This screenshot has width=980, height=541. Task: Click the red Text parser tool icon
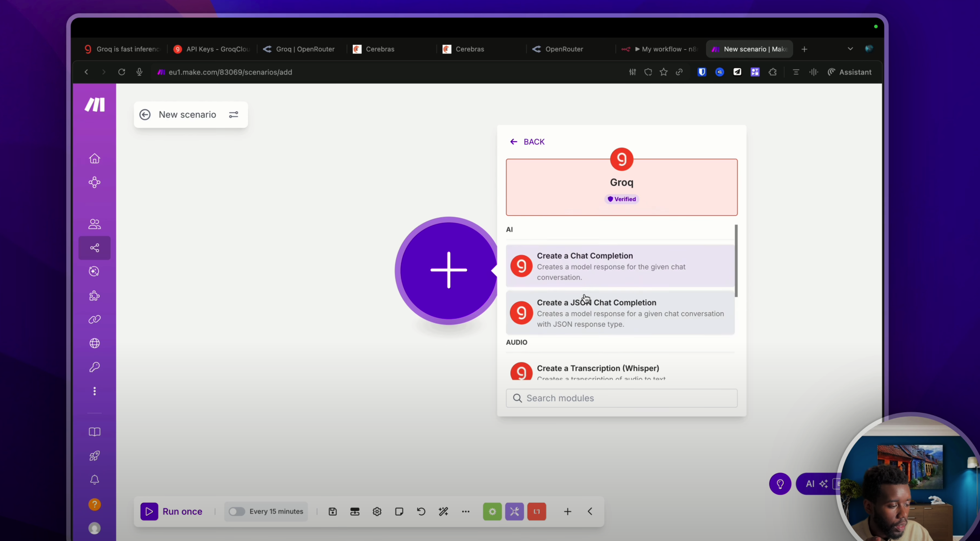[537, 511]
